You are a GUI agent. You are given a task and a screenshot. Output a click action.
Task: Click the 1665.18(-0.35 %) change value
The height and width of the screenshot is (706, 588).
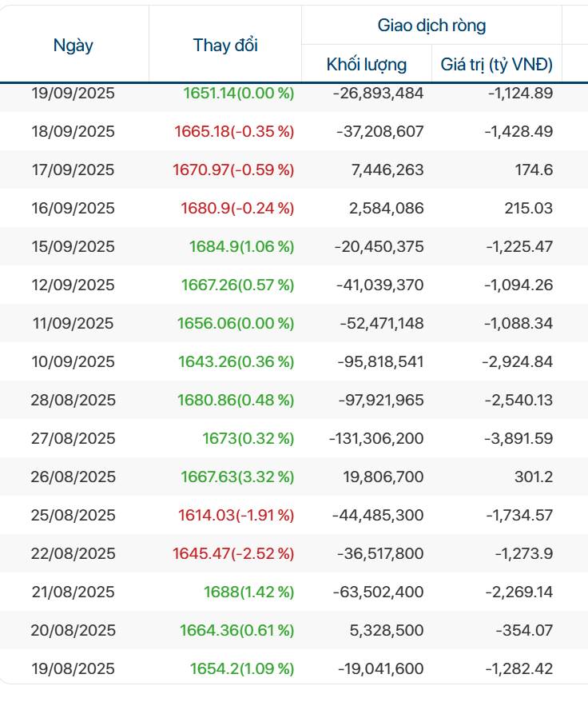(233, 132)
